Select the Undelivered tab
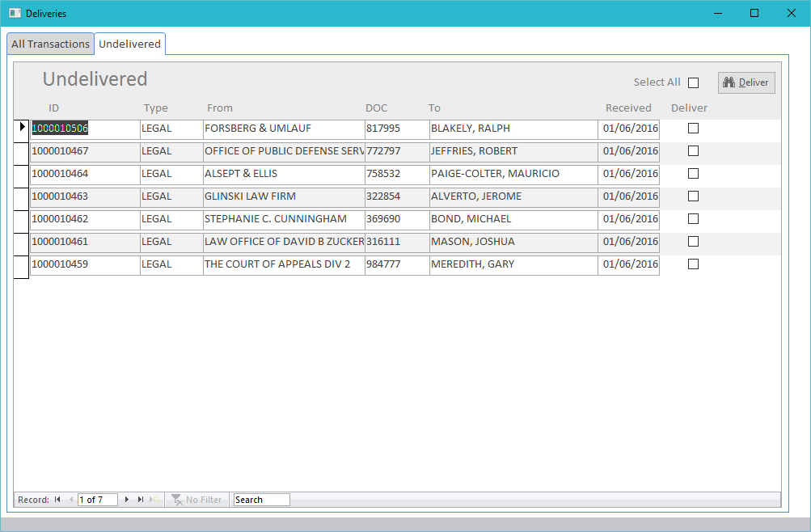This screenshot has width=811, height=532. [x=129, y=44]
